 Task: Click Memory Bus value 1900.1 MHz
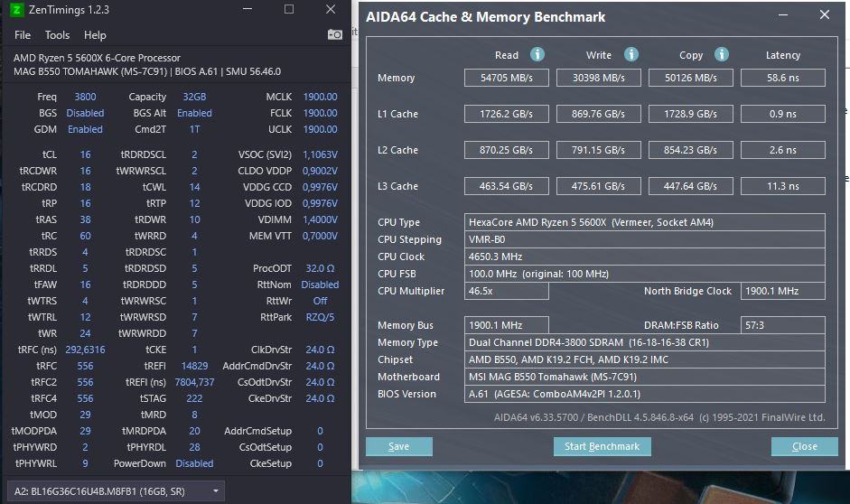click(x=507, y=325)
